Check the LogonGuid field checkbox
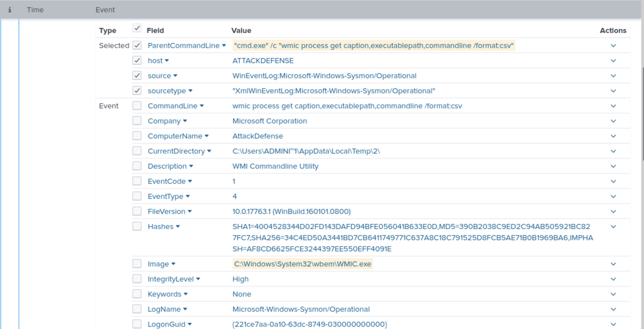The height and width of the screenshot is (329, 644). (x=137, y=324)
